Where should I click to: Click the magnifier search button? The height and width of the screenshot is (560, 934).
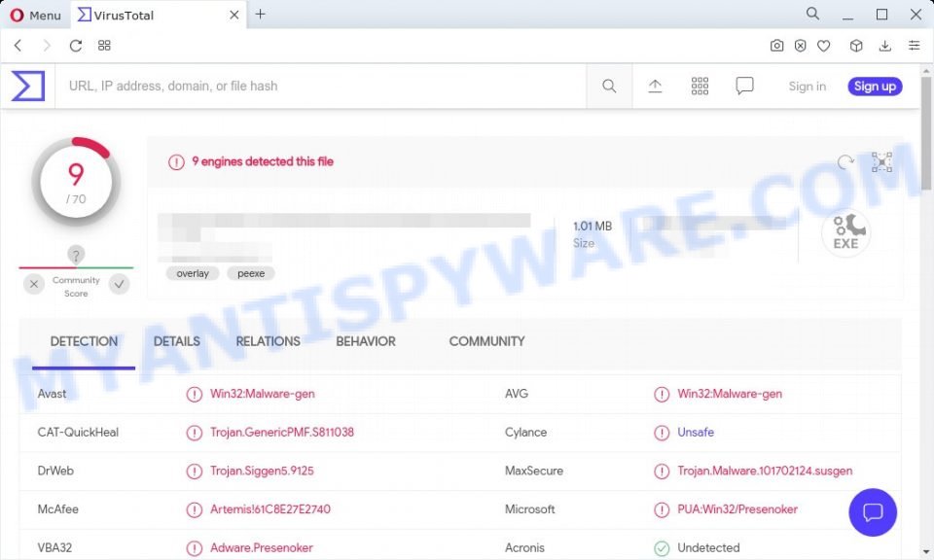tap(609, 87)
